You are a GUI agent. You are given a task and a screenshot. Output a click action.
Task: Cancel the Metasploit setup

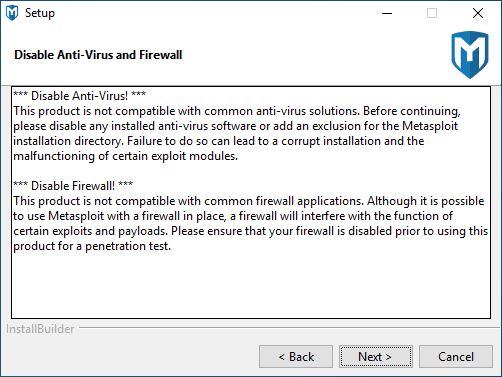456,357
